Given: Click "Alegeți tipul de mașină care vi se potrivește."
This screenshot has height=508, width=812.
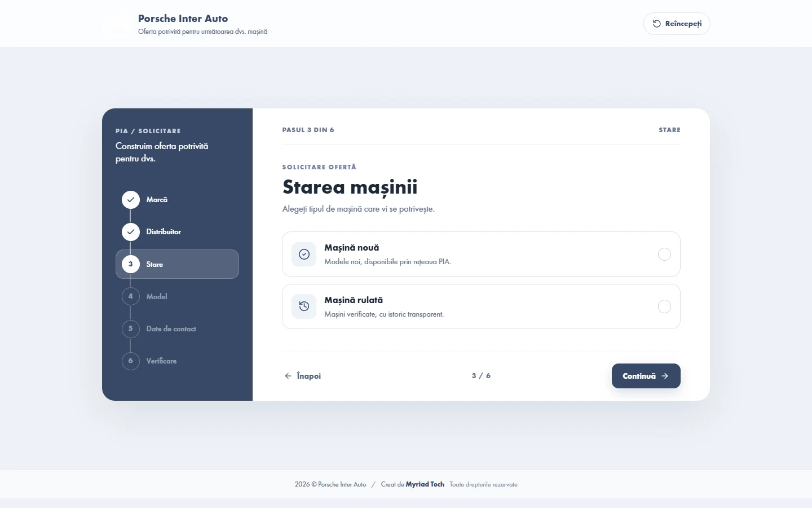Looking at the screenshot, I should point(359,209).
